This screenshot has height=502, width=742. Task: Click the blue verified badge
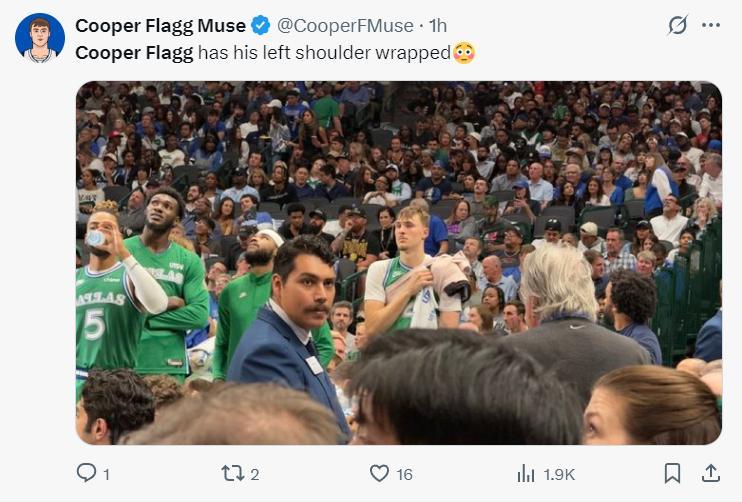pos(259,25)
